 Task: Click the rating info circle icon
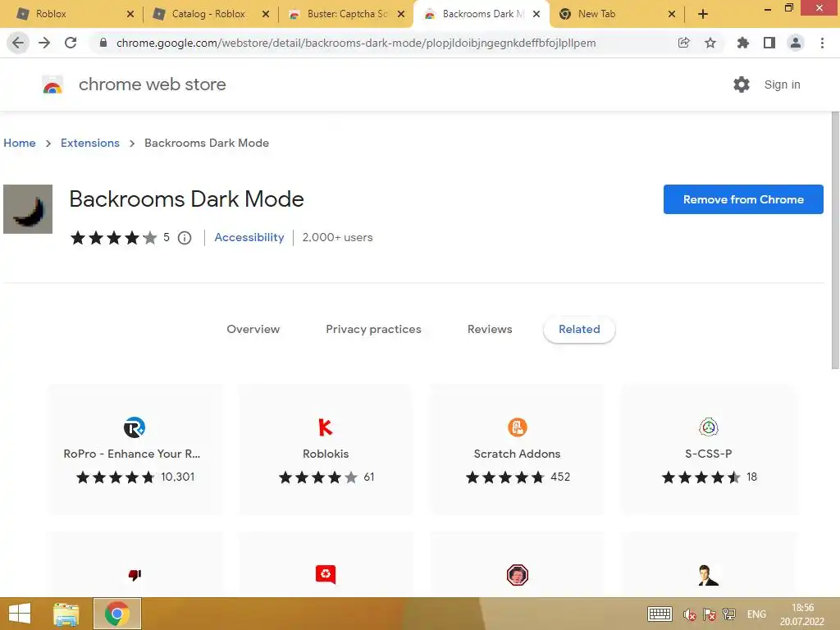coord(185,238)
